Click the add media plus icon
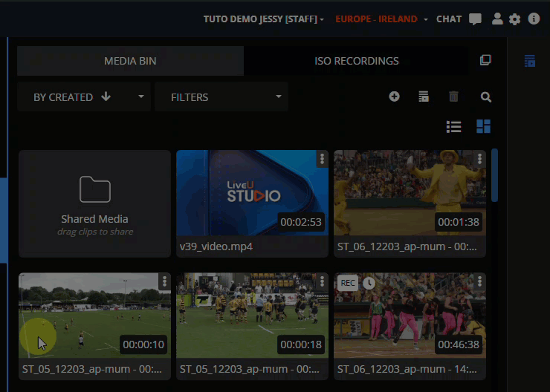The image size is (550, 392). click(394, 97)
